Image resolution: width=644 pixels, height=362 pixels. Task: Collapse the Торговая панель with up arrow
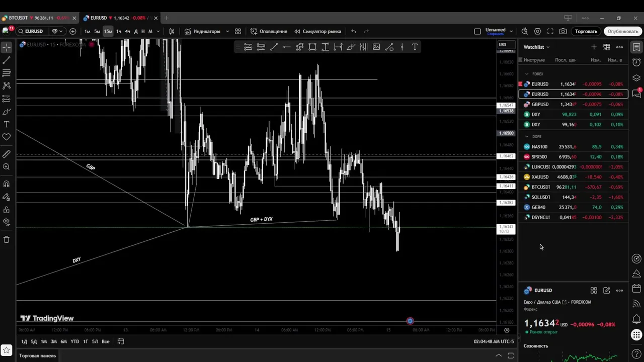499,356
